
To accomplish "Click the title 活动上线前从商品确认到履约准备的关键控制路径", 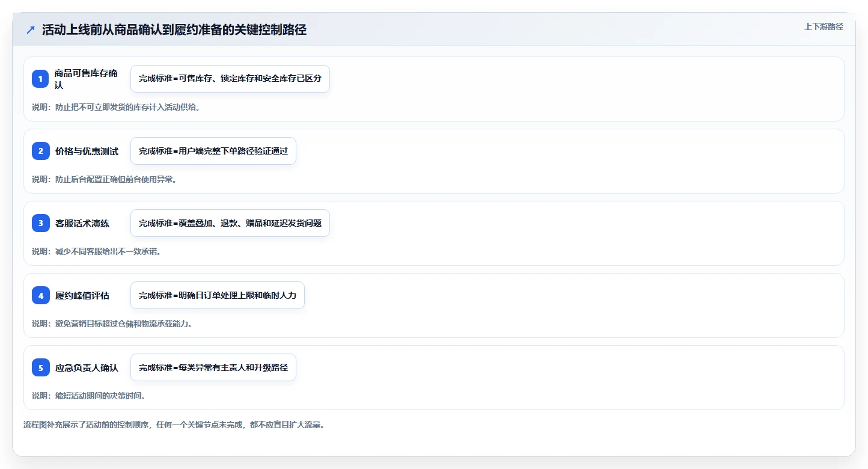I will coord(174,30).
